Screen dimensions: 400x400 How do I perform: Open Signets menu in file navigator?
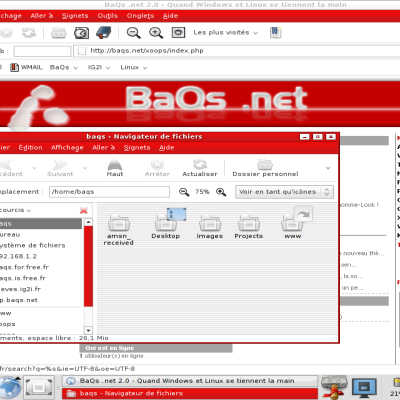coord(137,148)
